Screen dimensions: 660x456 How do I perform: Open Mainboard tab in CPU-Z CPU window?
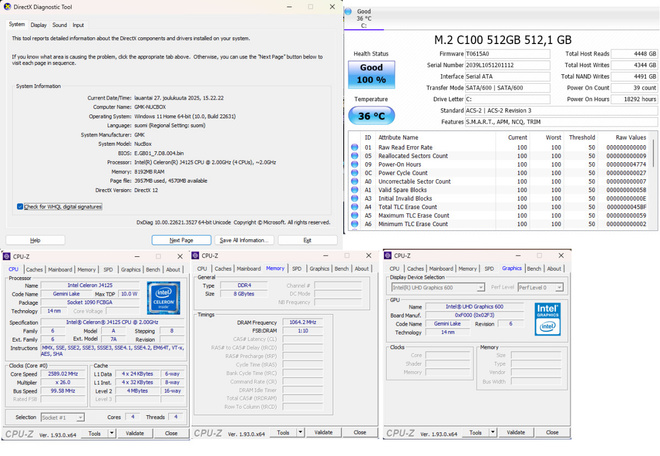pyautogui.click(x=60, y=269)
